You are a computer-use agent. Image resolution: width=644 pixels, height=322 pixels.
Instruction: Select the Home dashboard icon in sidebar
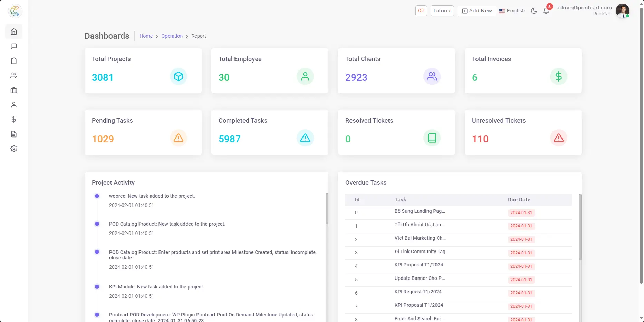tap(14, 31)
